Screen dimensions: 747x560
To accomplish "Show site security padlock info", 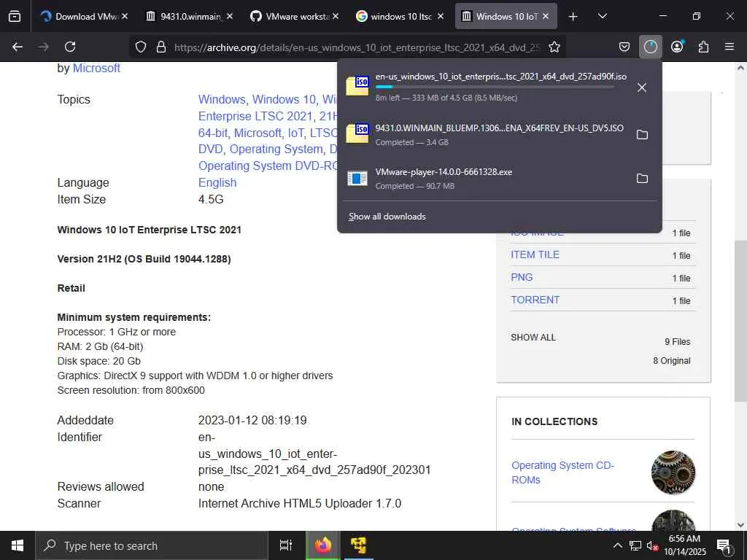I will (x=161, y=47).
